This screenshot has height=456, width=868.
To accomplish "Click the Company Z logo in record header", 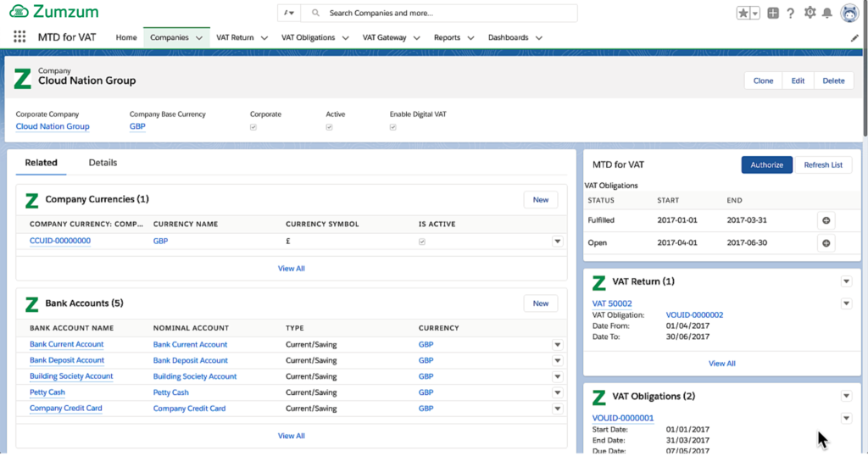I will click(23, 79).
